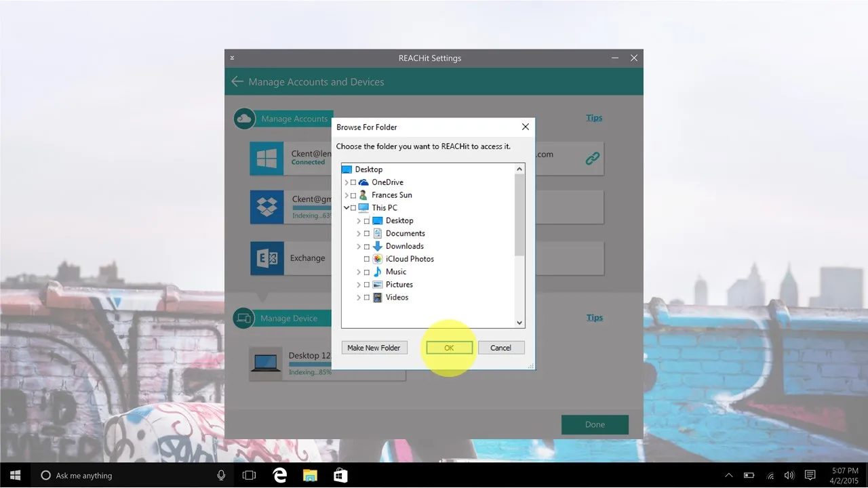Image resolution: width=868 pixels, height=488 pixels.
Task: Open the taskbar clock showing 5:07 PM
Action: 844,475
